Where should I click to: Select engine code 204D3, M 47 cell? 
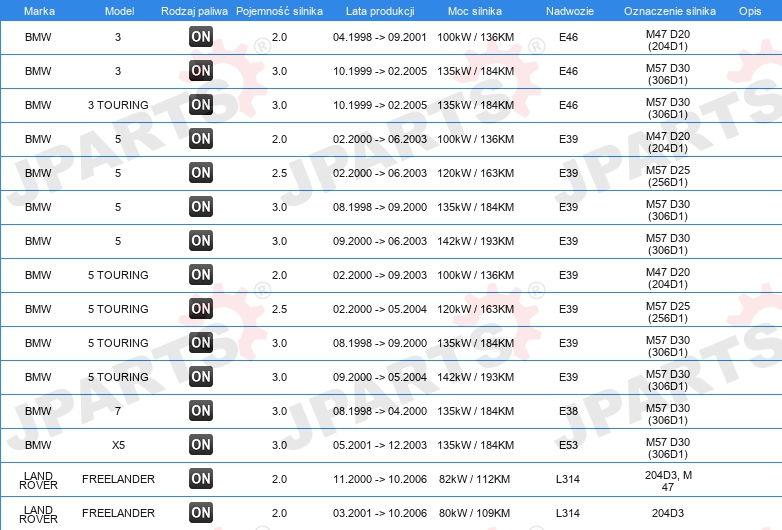coord(668,481)
